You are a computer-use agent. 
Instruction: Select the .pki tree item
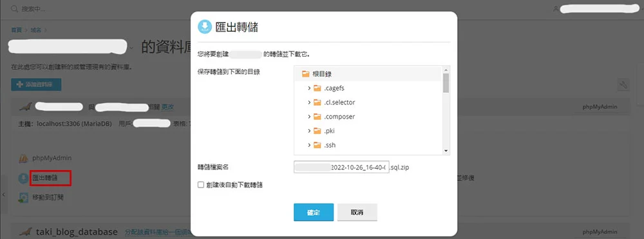point(329,131)
